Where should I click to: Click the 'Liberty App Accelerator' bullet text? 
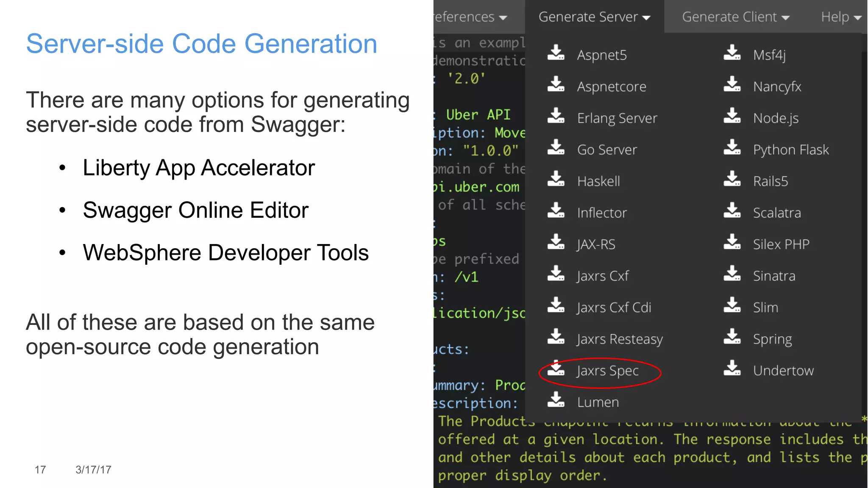[x=199, y=168]
